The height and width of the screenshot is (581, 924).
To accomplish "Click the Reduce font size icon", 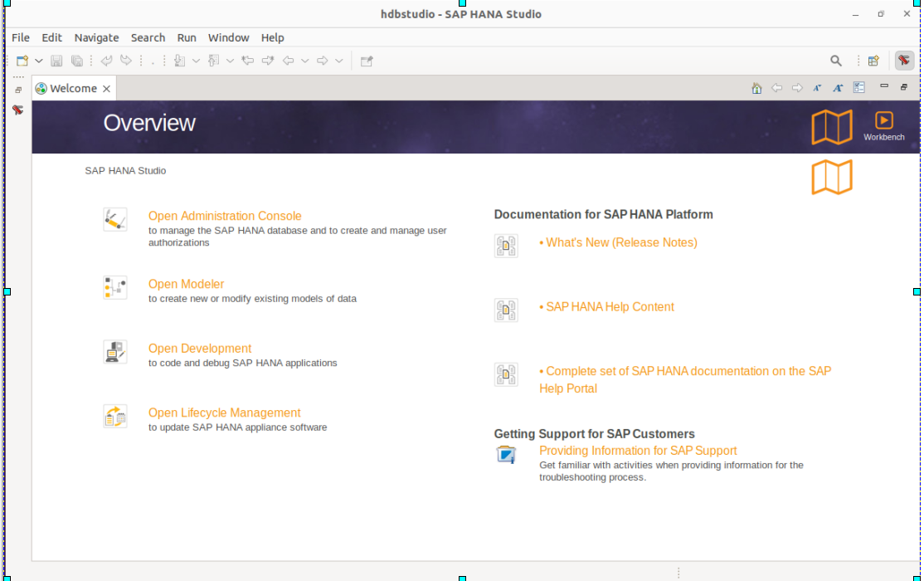I will tap(817, 88).
